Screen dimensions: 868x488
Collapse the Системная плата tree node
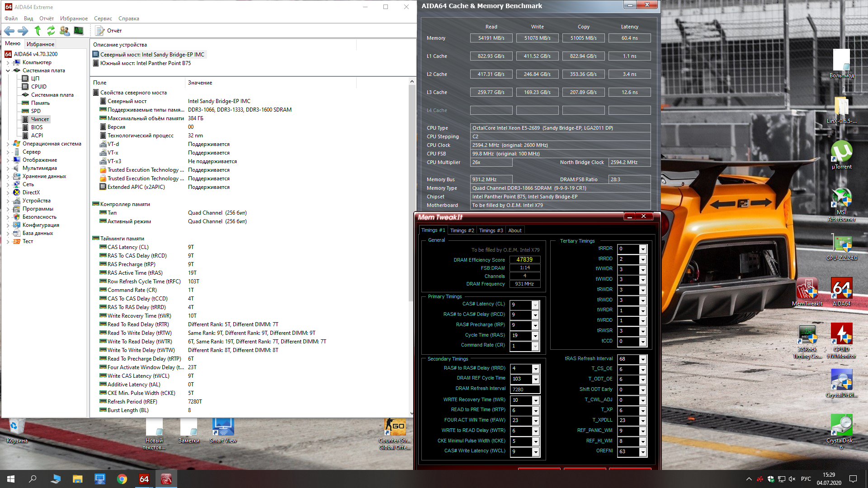pyautogui.click(x=8, y=70)
